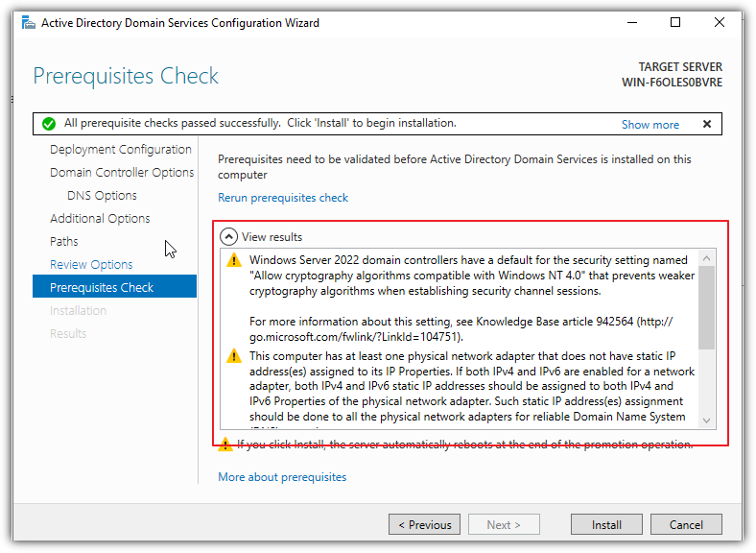The image size is (756, 553).
Task: Minimize the wizard window
Action: tap(632, 23)
